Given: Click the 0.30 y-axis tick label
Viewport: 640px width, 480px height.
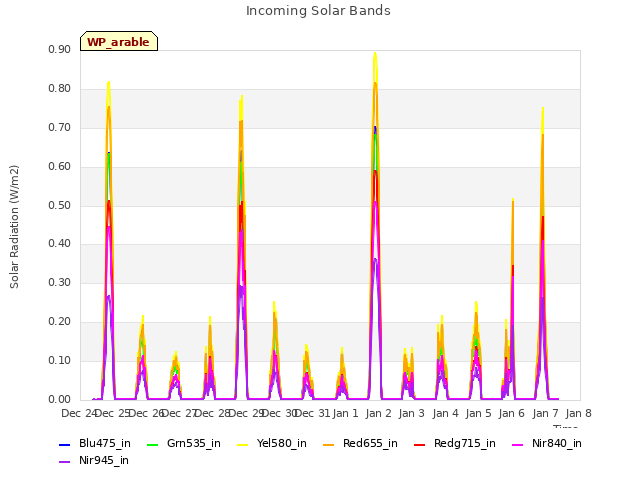Looking at the screenshot, I should tap(60, 282).
